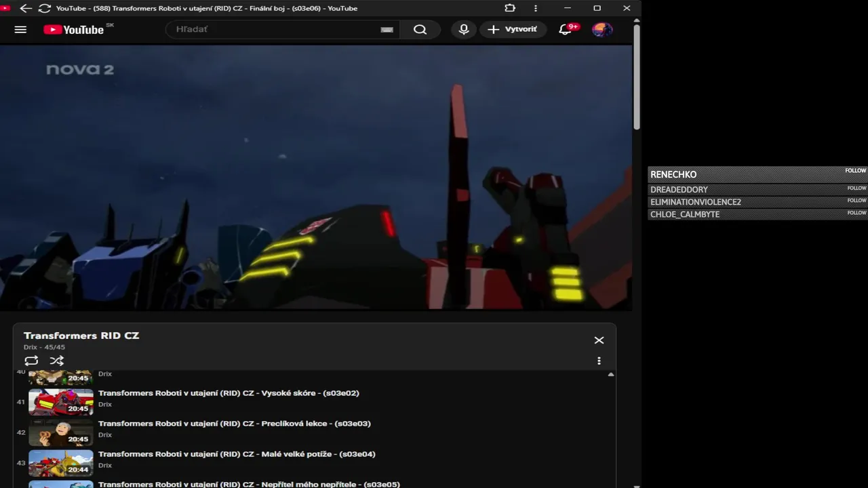The height and width of the screenshot is (488, 868).
Task: Open playlist three-dot options menu
Action: 599,361
